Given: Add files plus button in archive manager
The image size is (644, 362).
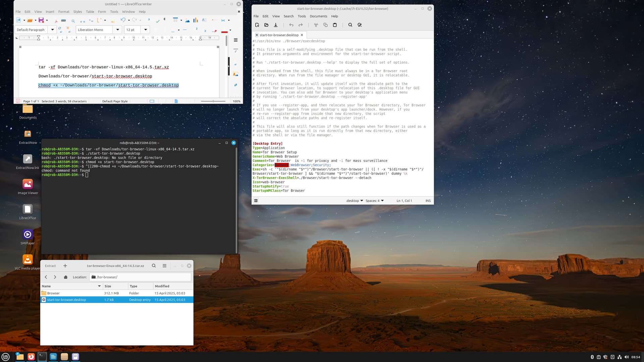Looking at the screenshot, I should tap(65, 266).
